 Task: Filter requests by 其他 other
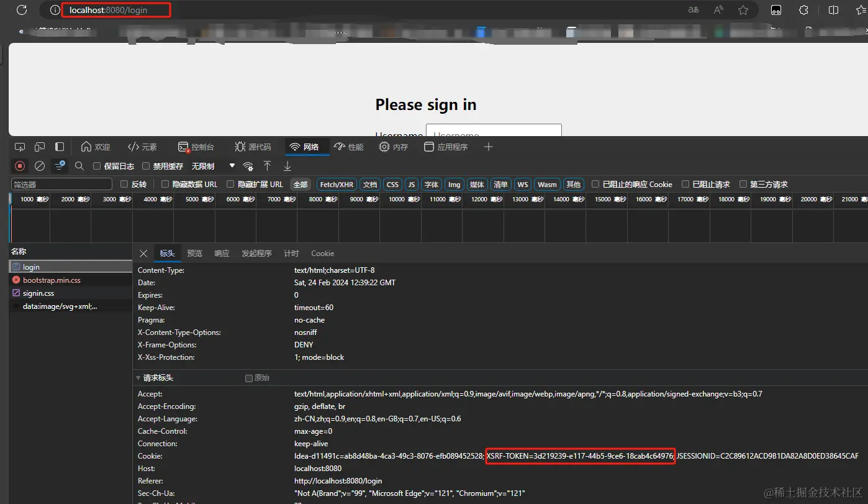574,185
